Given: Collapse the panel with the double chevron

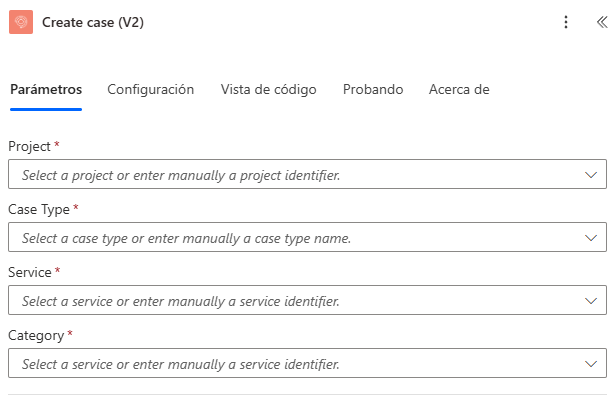Looking at the screenshot, I should [599, 23].
